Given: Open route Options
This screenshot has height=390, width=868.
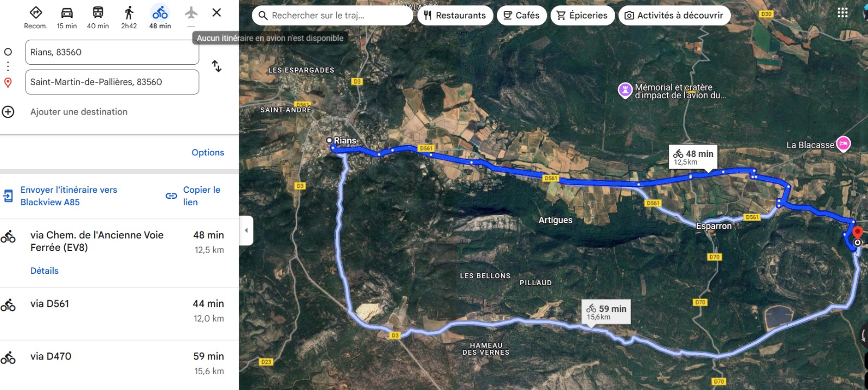Looking at the screenshot, I should (x=208, y=153).
